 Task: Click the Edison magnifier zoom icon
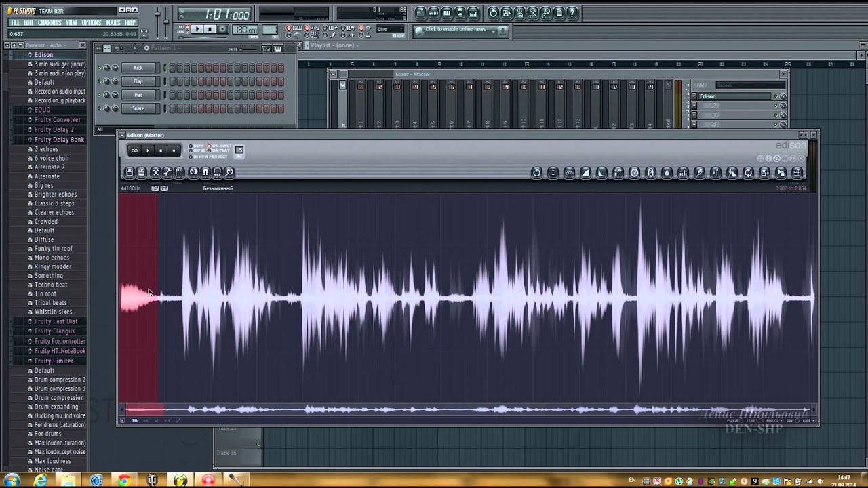pyautogui.click(x=229, y=172)
